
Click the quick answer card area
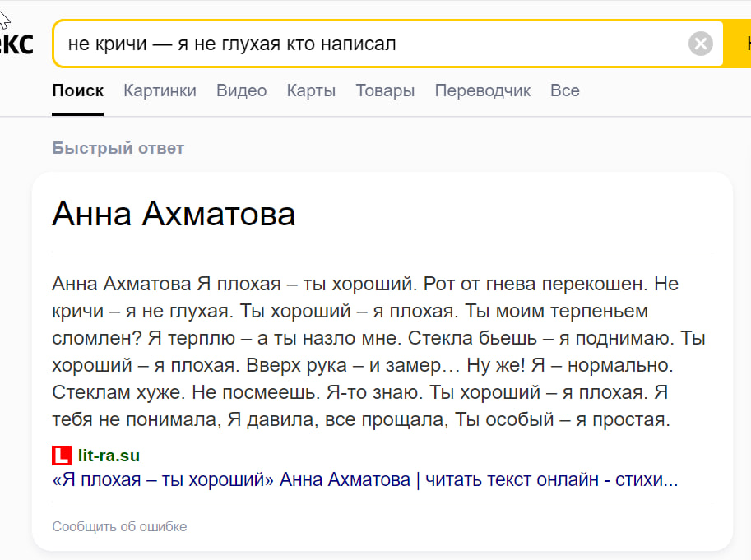click(x=378, y=362)
